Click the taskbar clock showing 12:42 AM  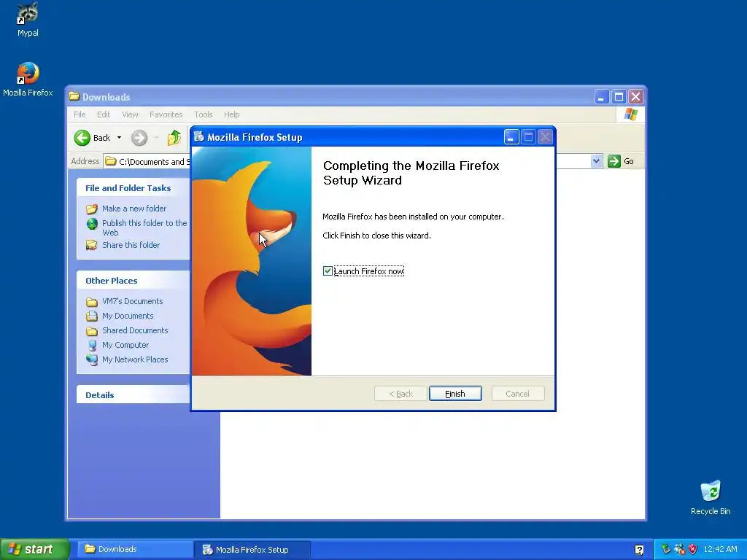(x=720, y=549)
